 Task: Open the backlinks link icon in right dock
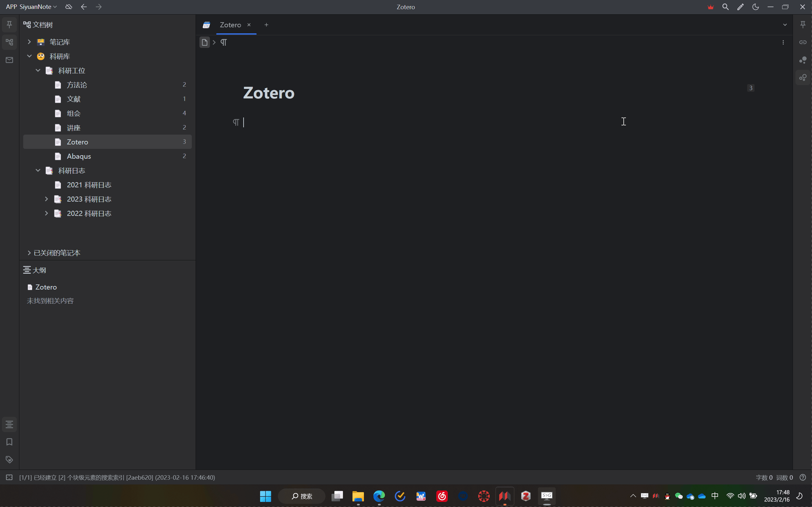pyautogui.click(x=802, y=42)
